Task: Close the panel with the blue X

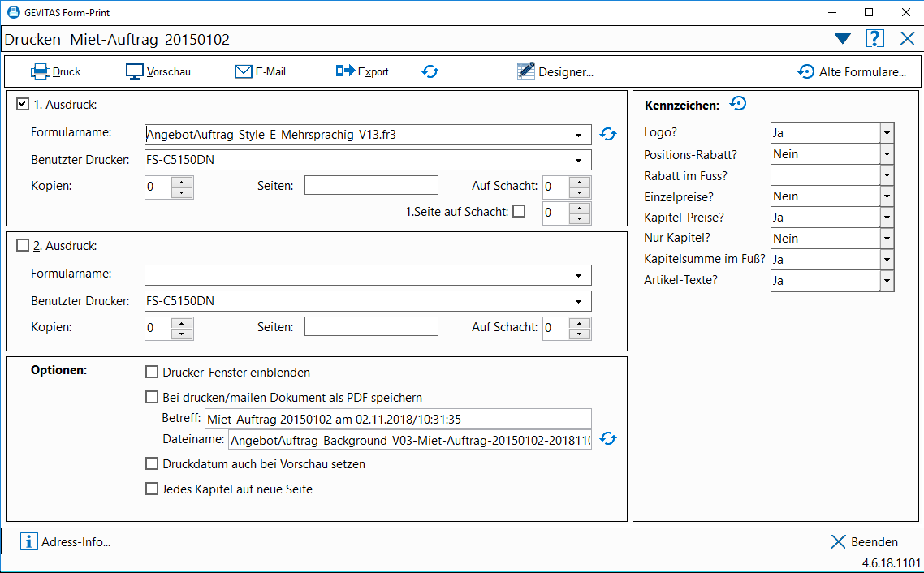Action: coord(908,39)
